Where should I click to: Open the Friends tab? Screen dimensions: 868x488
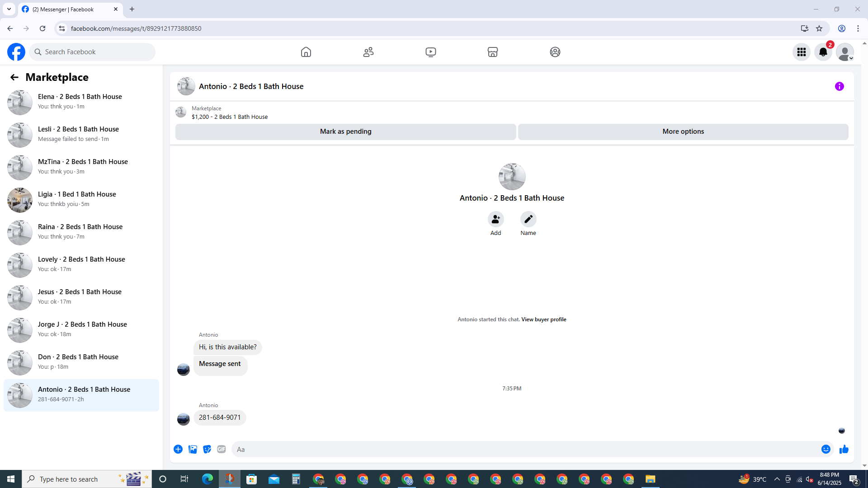point(368,52)
